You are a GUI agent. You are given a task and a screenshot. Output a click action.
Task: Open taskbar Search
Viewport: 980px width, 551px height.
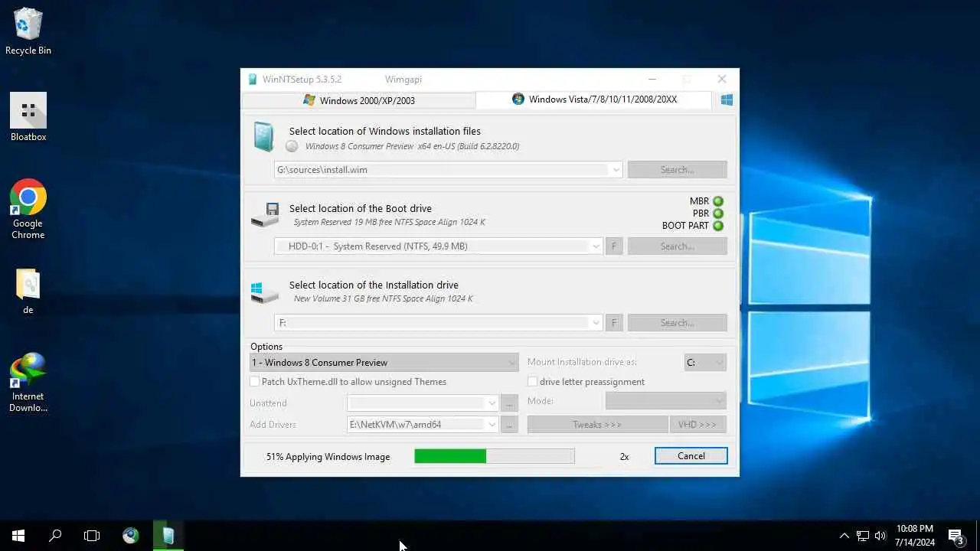click(55, 536)
